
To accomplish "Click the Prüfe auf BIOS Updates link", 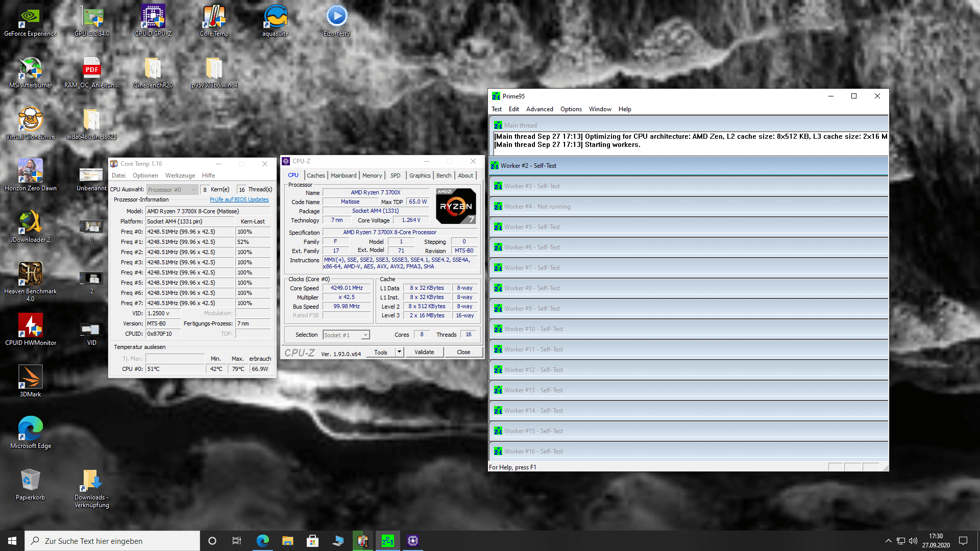I will 239,200.
